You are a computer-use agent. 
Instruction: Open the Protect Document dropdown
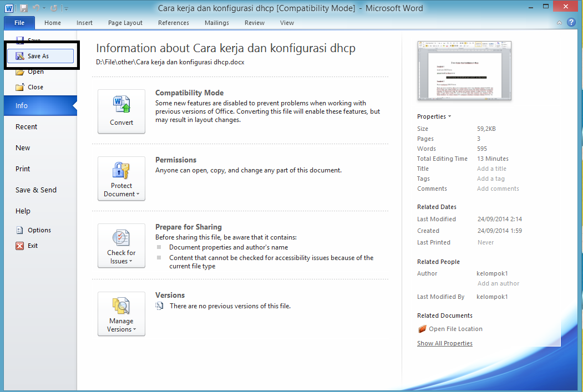[x=121, y=179]
